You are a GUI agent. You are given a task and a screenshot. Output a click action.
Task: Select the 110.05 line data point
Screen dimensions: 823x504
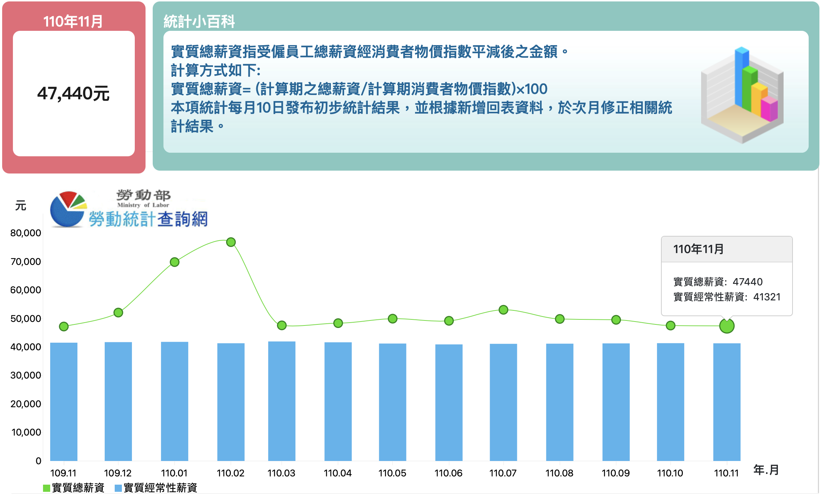(x=393, y=319)
